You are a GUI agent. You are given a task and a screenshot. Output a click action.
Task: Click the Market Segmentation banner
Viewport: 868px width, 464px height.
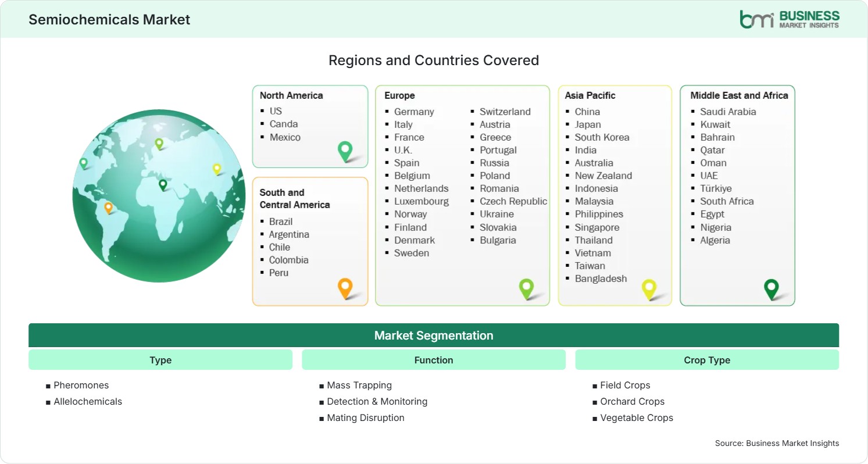coord(434,335)
